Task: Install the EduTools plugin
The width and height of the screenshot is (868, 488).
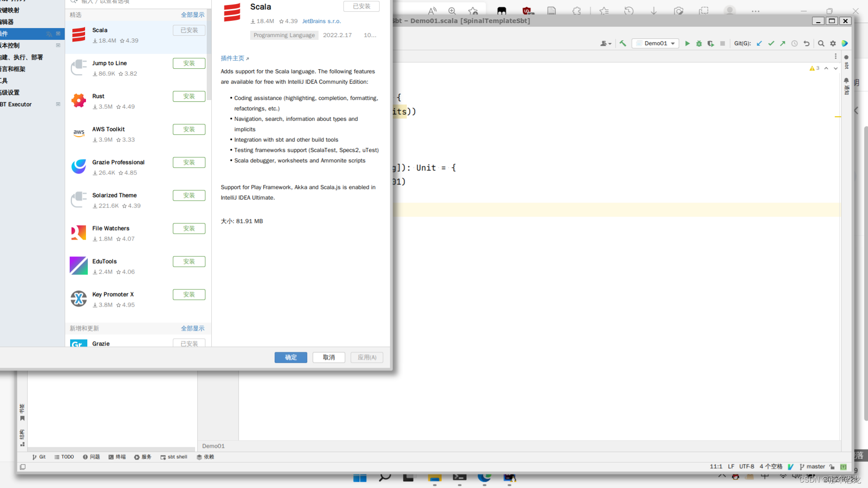Action: point(189,261)
